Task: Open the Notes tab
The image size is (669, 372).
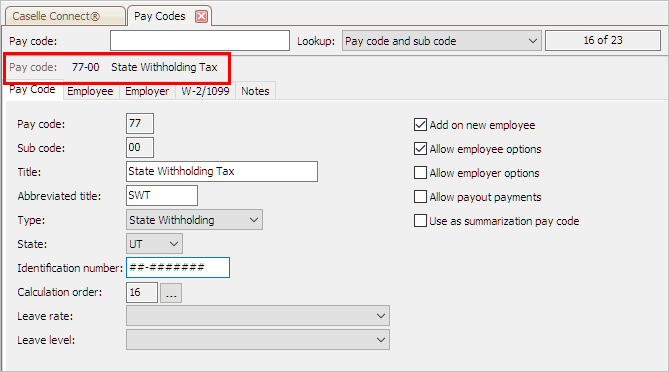Action: click(255, 91)
